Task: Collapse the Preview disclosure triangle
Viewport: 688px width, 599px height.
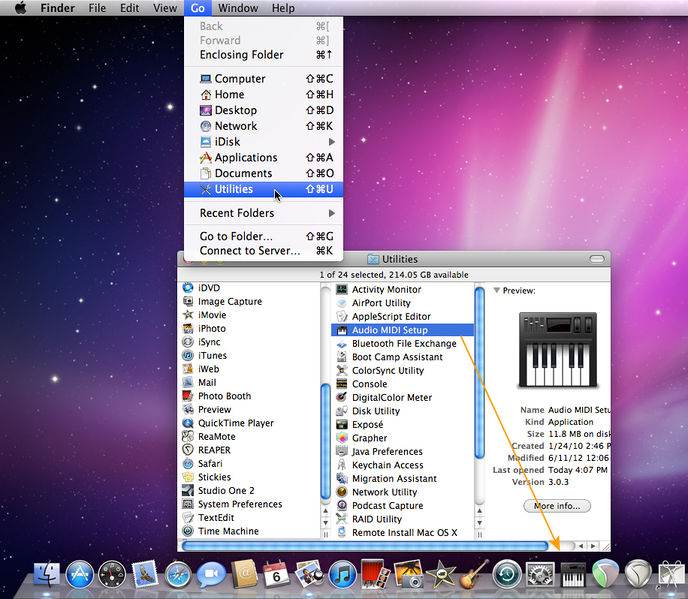Action: [497, 290]
